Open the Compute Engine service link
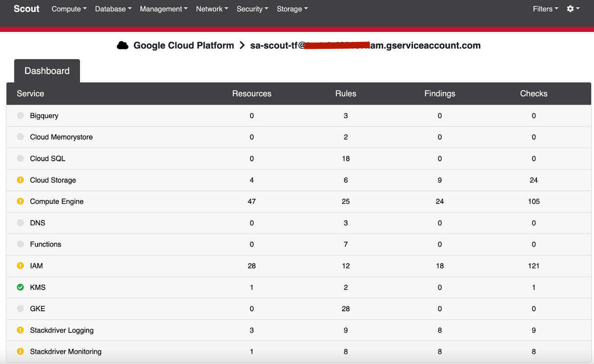 [x=57, y=201]
